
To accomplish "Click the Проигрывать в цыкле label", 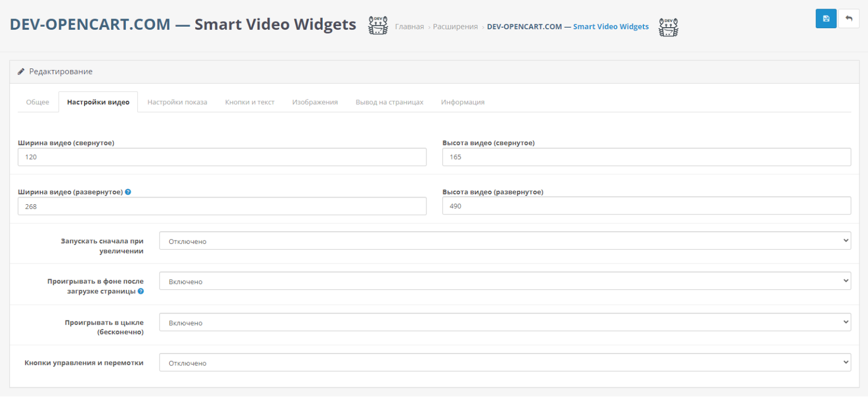I will click(x=104, y=327).
